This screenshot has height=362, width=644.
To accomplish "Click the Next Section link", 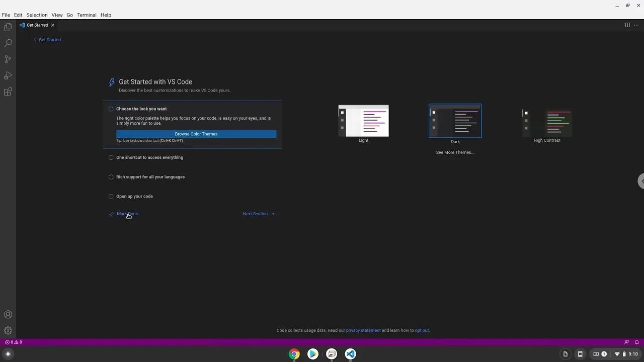I will [x=256, y=214].
